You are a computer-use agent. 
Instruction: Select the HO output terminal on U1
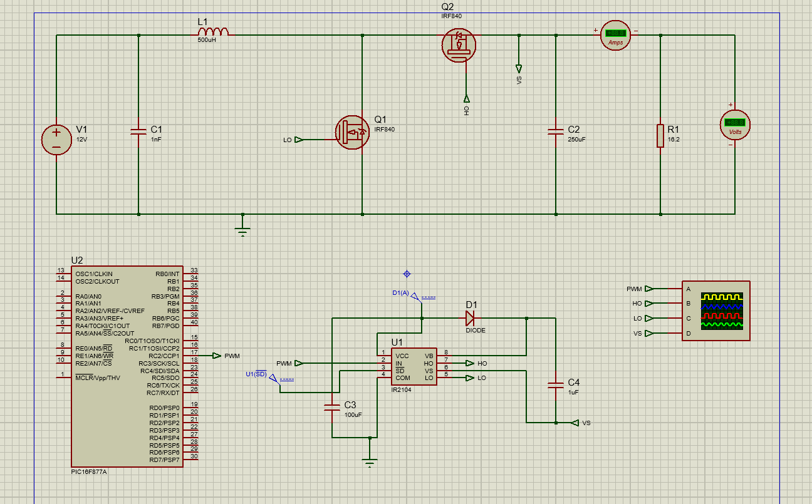point(471,363)
